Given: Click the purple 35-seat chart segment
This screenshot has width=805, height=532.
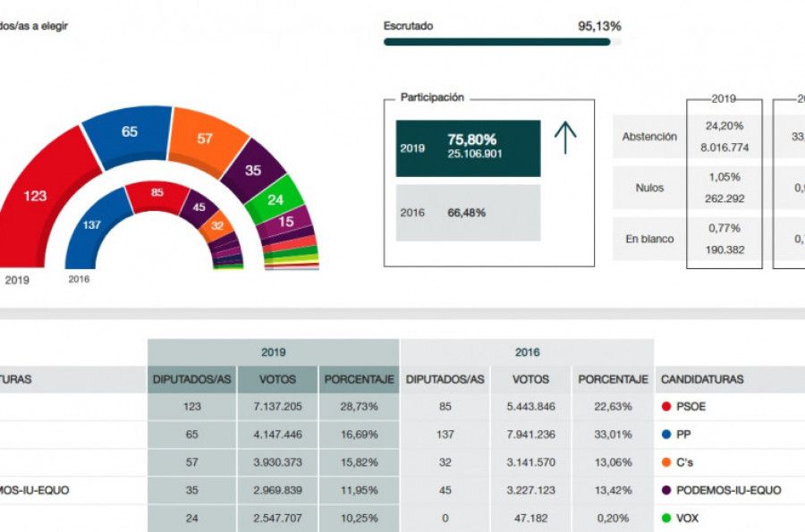Looking at the screenshot, I should [252, 170].
